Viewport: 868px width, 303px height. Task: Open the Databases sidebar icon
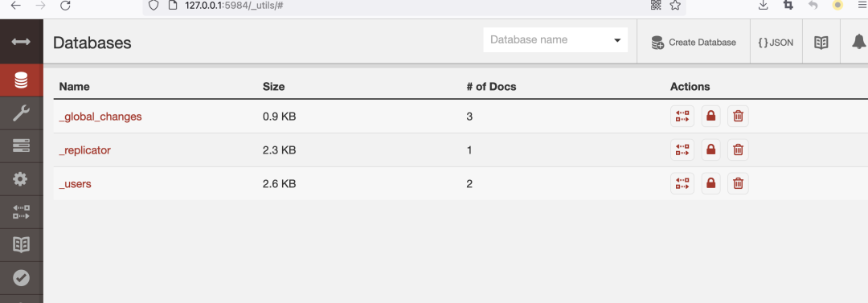pyautogui.click(x=21, y=81)
